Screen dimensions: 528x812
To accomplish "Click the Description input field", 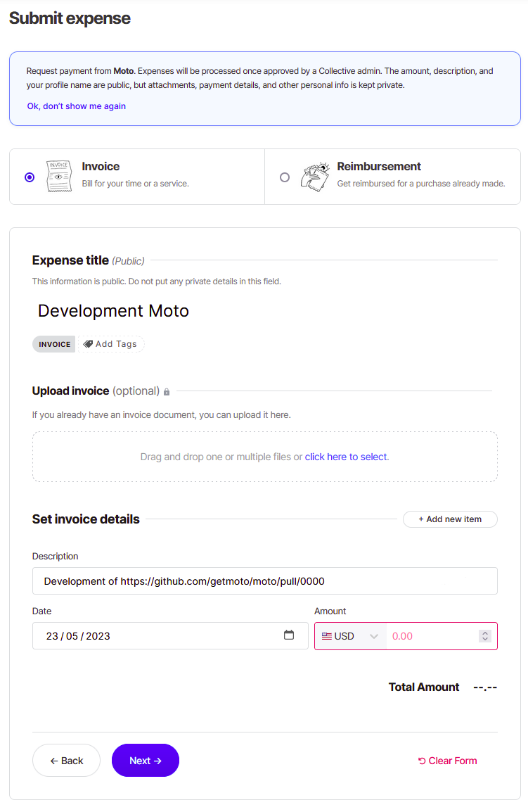I will (264, 581).
